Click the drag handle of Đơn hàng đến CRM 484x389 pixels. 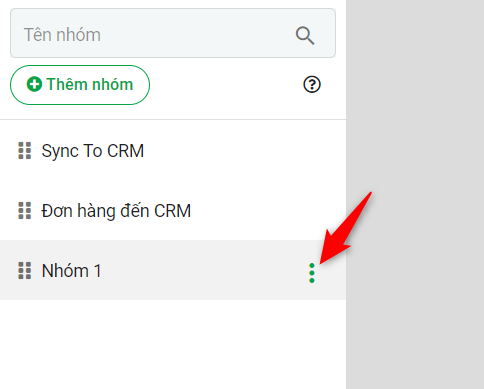click(25, 211)
